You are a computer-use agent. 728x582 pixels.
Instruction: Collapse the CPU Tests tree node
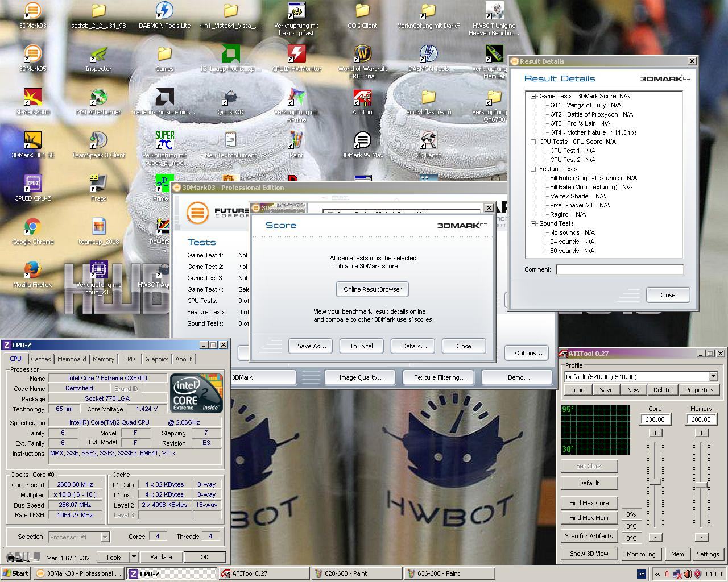533,142
